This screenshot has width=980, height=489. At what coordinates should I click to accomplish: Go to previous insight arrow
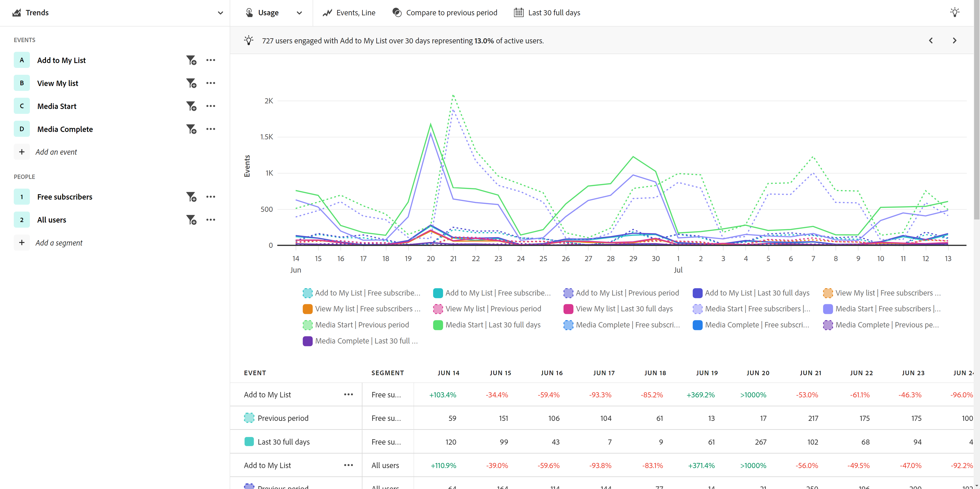930,41
